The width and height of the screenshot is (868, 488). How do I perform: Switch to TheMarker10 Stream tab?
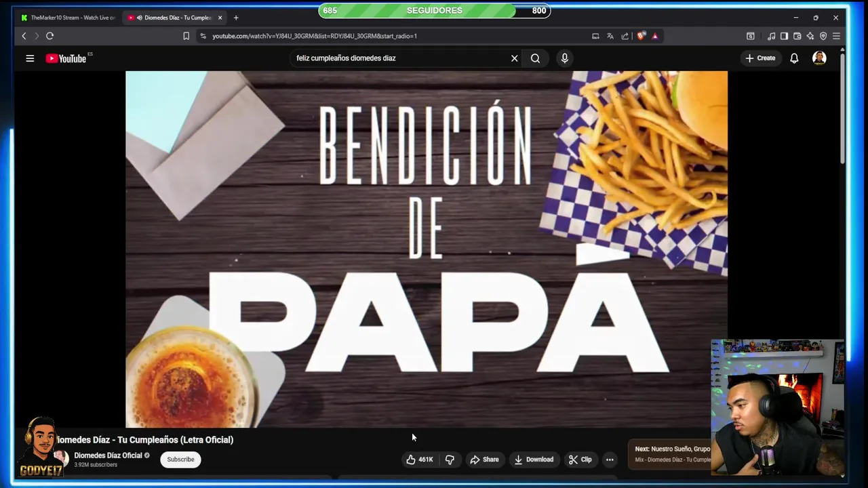pos(68,18)
